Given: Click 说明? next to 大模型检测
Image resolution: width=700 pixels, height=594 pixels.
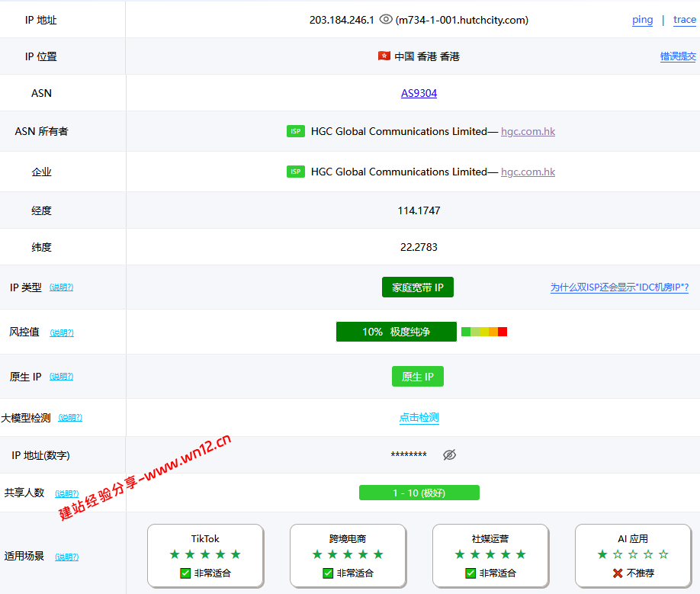Looking at the screenshot, I should tap(70, 418).
